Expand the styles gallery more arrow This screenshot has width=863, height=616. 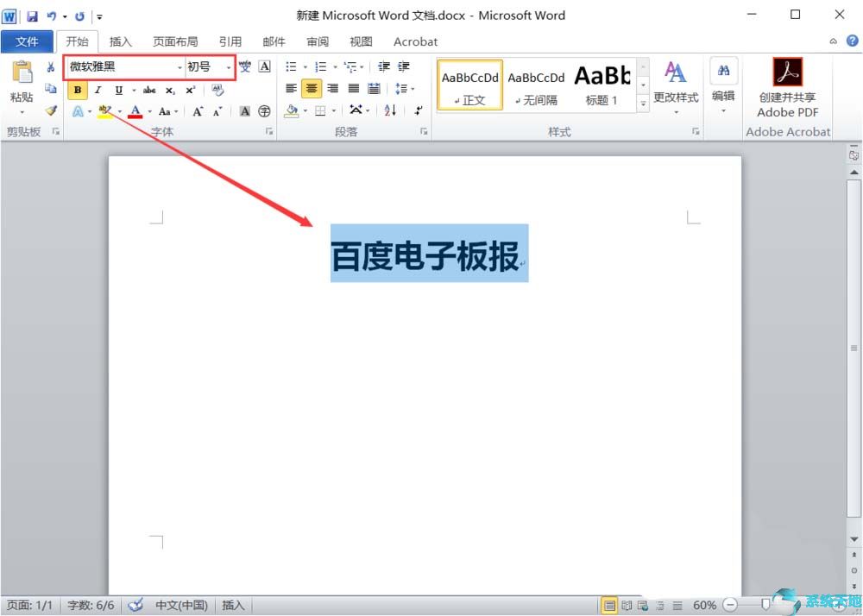point(643,104)
